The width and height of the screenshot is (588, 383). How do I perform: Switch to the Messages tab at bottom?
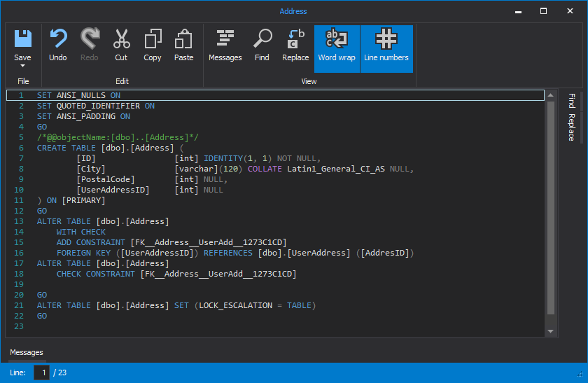tap(26, 352)
